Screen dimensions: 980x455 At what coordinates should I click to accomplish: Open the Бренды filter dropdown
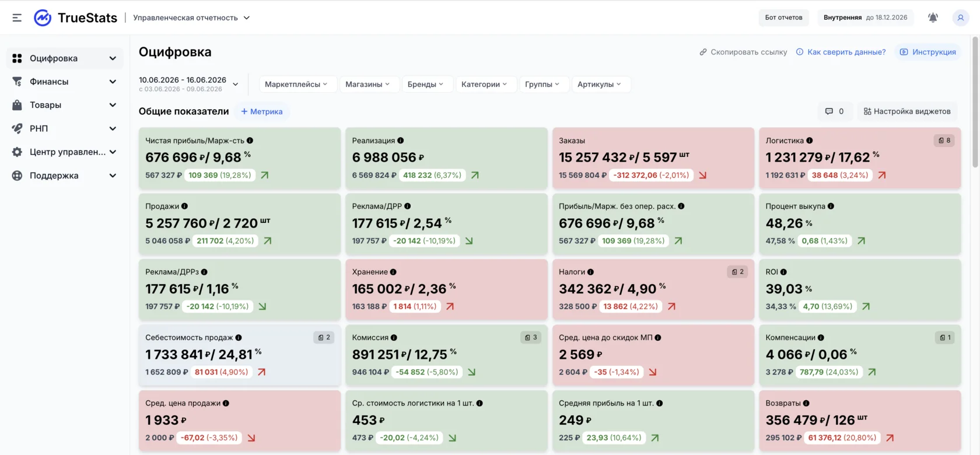425,84
